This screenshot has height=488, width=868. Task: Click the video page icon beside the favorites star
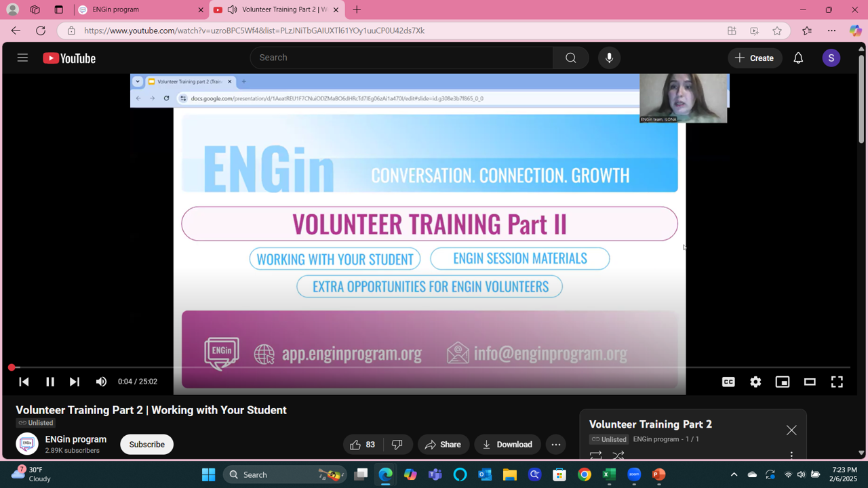tap(754, 30)
